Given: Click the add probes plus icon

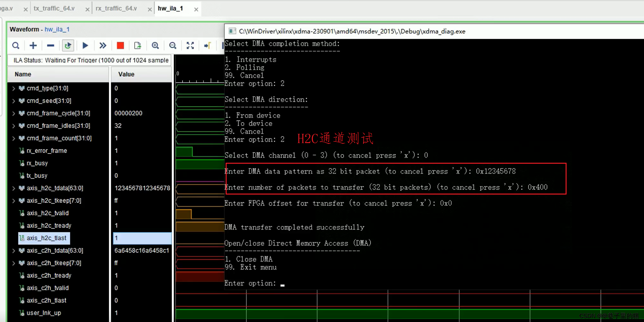Looking at the screenshot, I should tap(33, 45).
